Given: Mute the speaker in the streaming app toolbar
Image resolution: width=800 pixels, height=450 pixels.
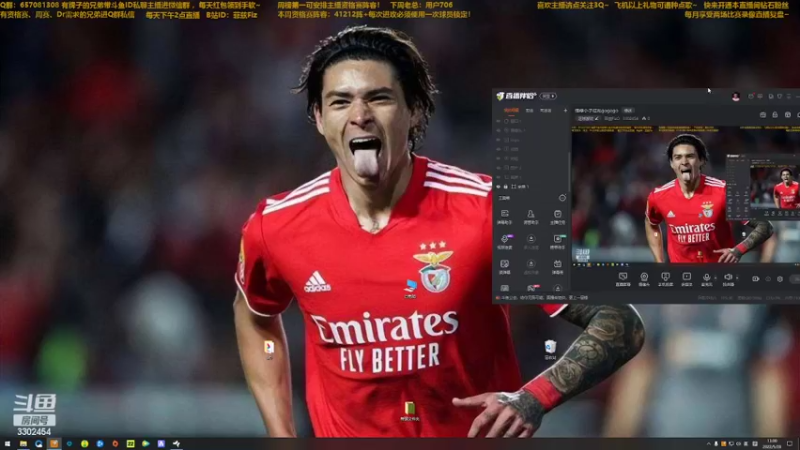Looking at the screenshot, I should [728, 279].
